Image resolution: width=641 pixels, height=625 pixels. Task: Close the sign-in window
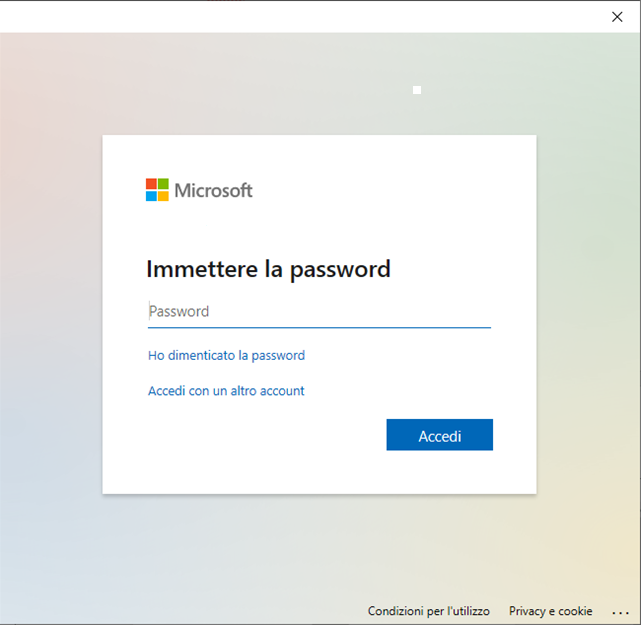click(x=617, y=16)
